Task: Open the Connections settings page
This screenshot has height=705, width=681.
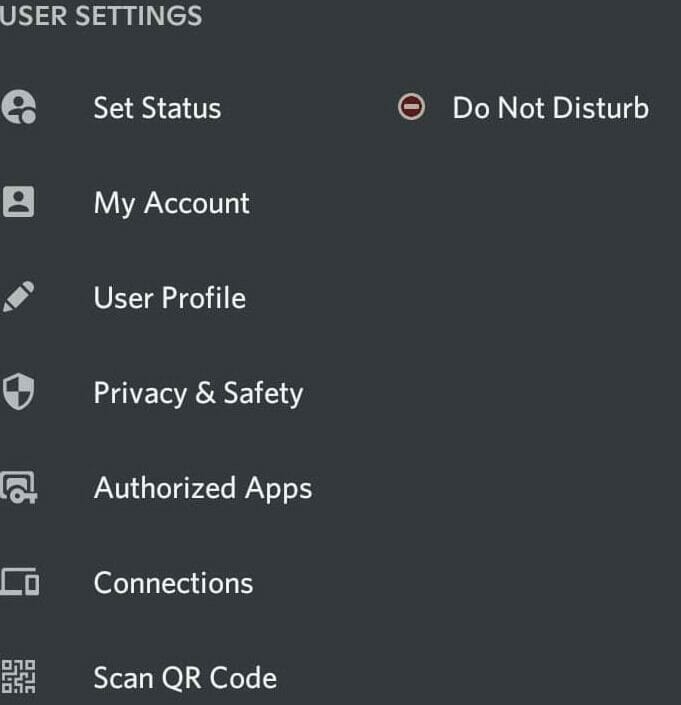Action: coord(173,583)
